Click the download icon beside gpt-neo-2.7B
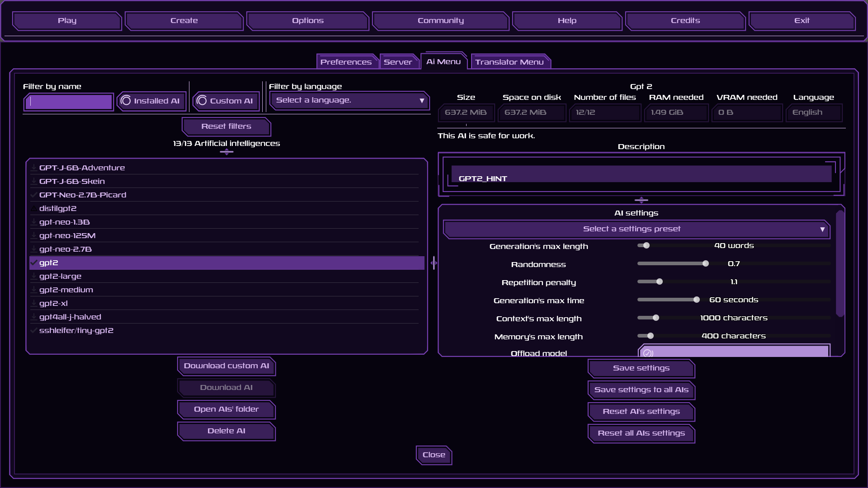The width and height of the screenshot is (868, 488). click(x=34, y=249)
